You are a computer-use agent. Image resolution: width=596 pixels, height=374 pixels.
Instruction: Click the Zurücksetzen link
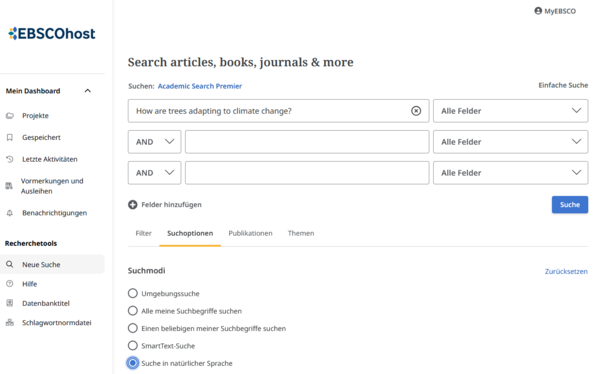tap(566, 271)
